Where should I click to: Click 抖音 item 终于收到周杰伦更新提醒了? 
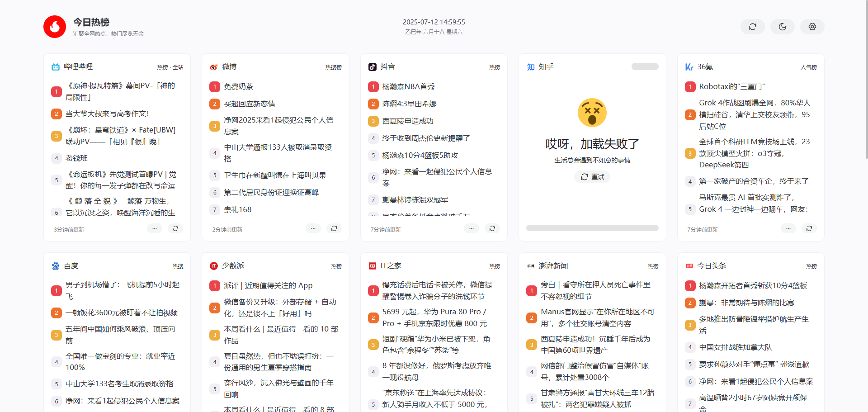[x=426, y=138]
